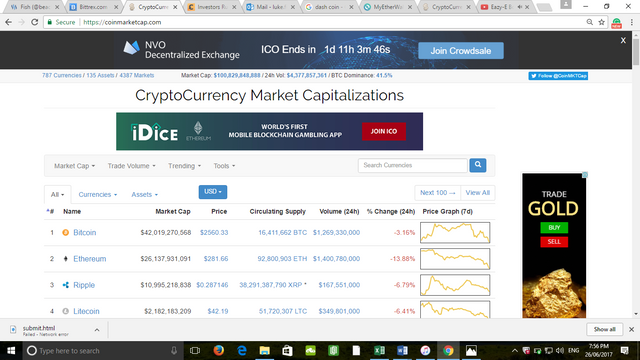
Task: Click the blue search magnifier button
Action: pos(478,165)
